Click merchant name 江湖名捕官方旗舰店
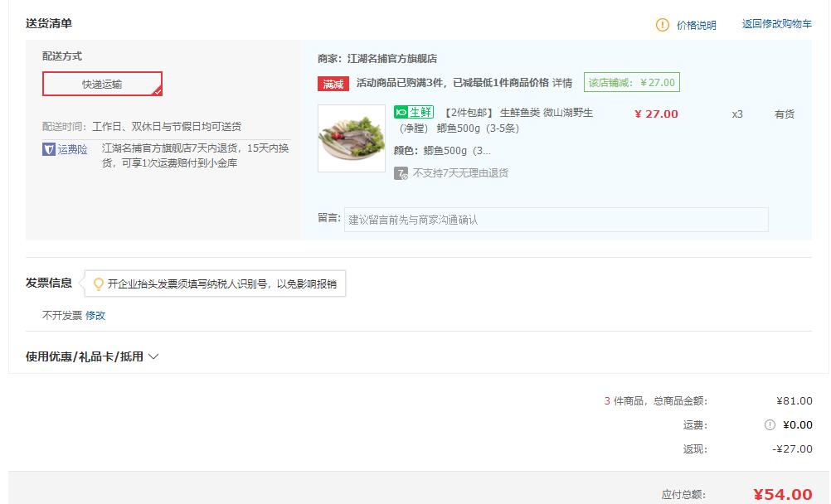831x504 pixels. [x=392, y=58]
